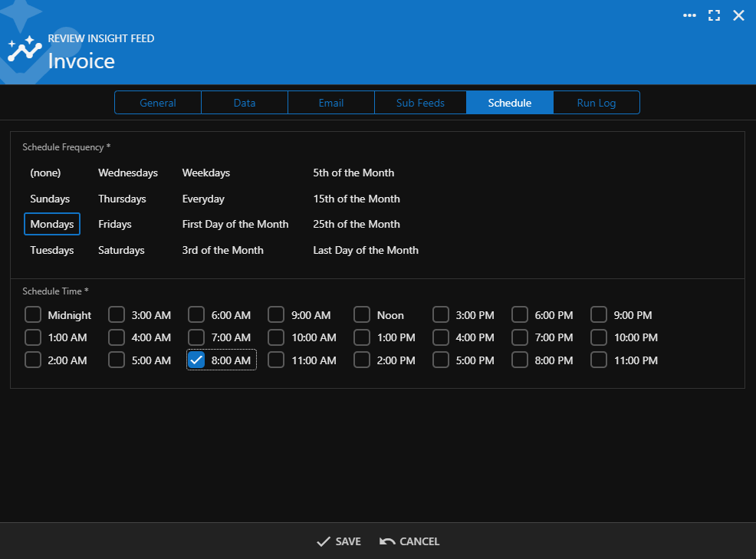756x559 pixels.
Task: Pick Saturdays frequency option
Action: tap(121, 250)
